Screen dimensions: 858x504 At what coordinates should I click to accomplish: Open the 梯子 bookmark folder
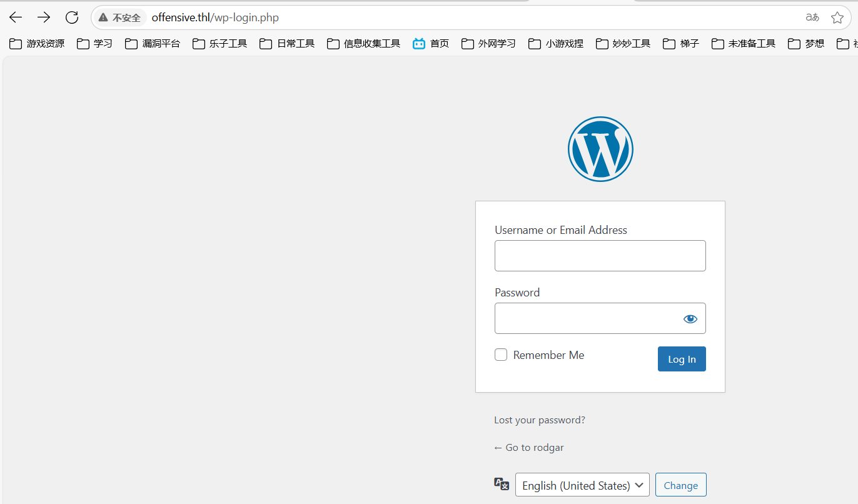tap(681, 43)
